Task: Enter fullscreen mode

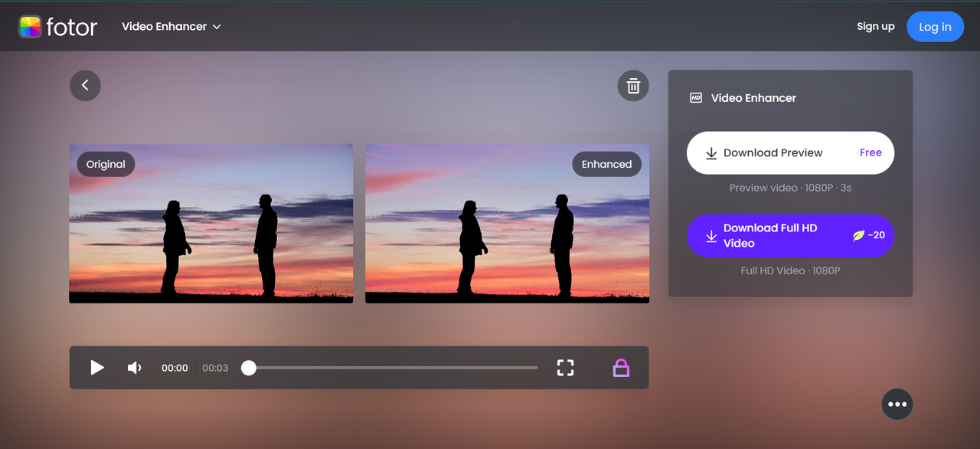Action: [x=565, y=368]
